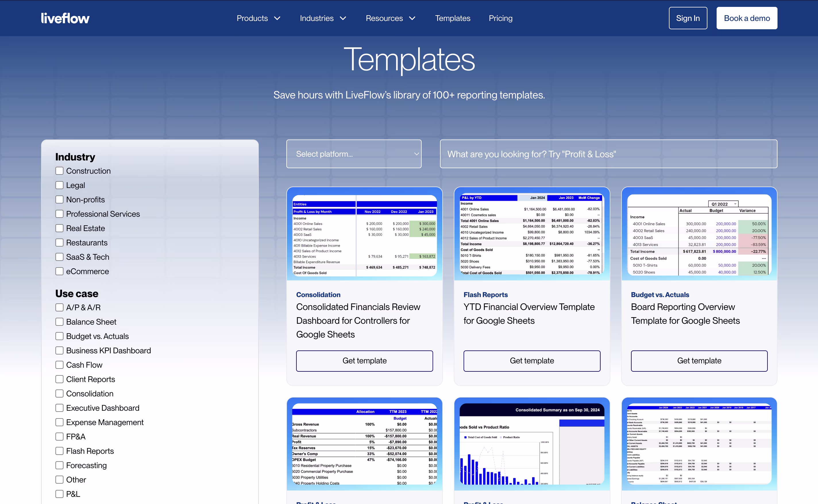Check Business KPI Dashboard filter
The height and width of the screenshot is (504, 818).
(59, 350)
